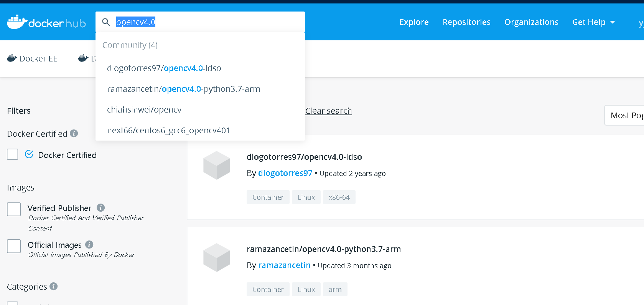Open ramazancetin publisher profile link

pos(284,265)
